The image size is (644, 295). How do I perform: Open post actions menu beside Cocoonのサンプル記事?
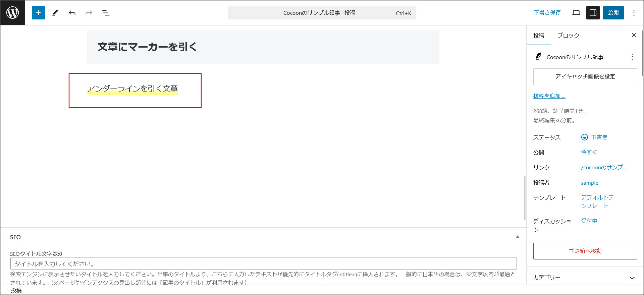[632, 57]
